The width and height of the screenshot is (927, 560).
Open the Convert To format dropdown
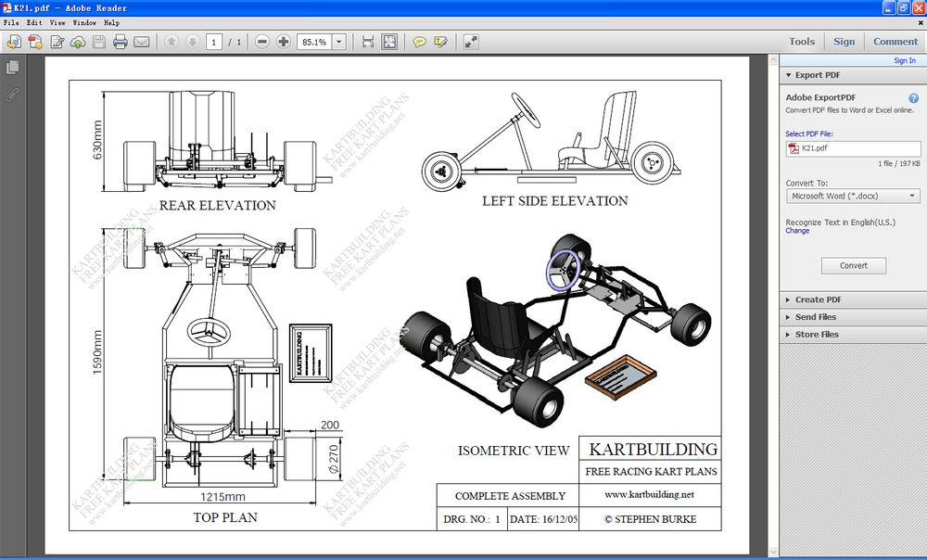(853, 196)
